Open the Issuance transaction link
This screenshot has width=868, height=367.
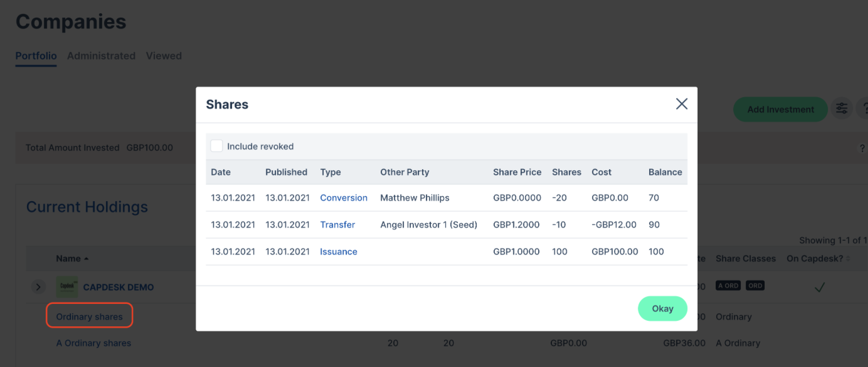339,252
